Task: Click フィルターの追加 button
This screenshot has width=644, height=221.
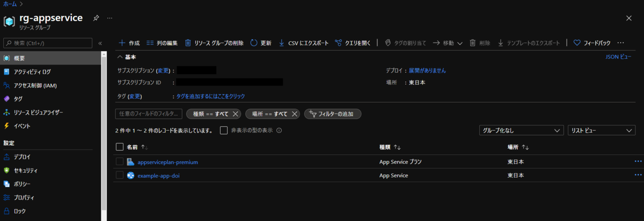Action: (333, 114)
